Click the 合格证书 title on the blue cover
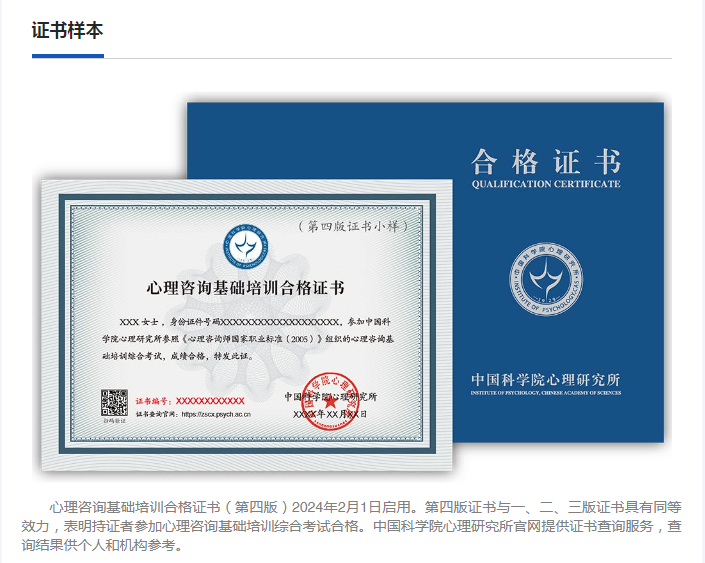 546,161
